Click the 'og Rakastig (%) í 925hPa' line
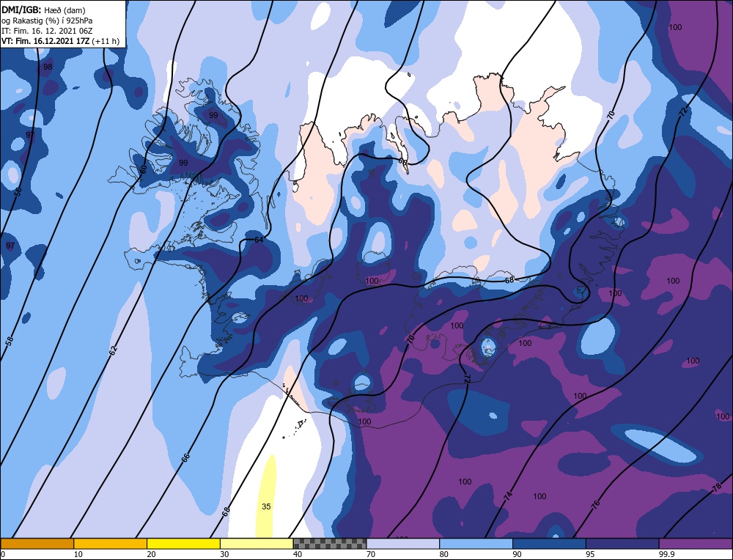Viewport: 733px width, 560px height. click(47, 21)
